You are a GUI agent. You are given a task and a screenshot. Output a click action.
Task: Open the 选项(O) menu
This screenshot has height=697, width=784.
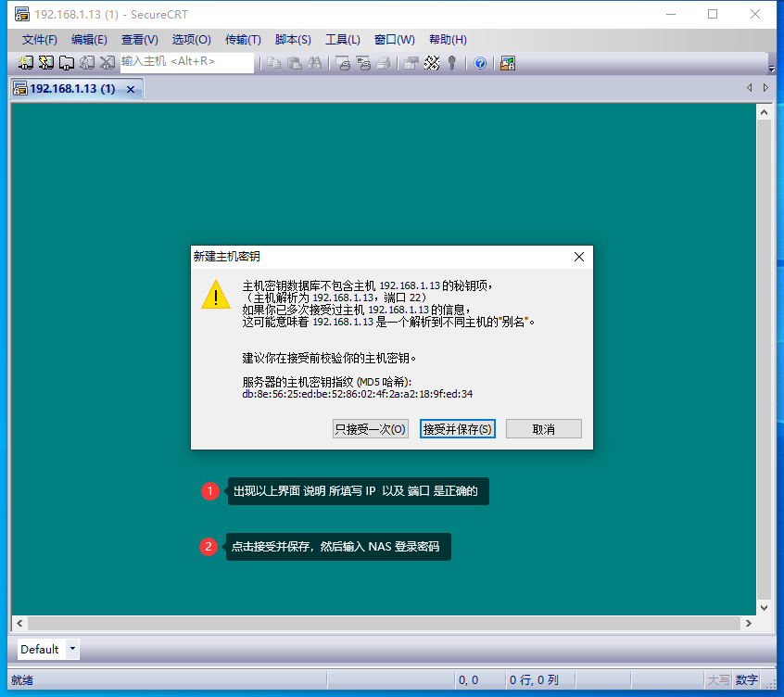click(192, 40)
